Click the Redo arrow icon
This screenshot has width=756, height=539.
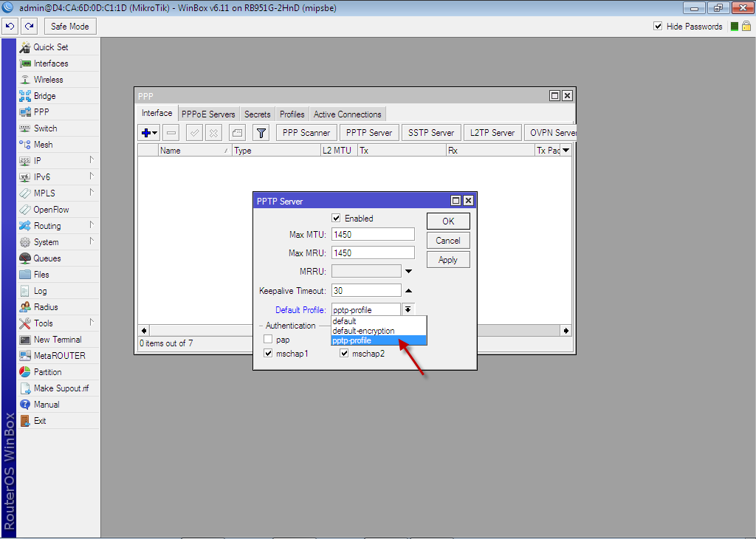[x=30, y=27]
